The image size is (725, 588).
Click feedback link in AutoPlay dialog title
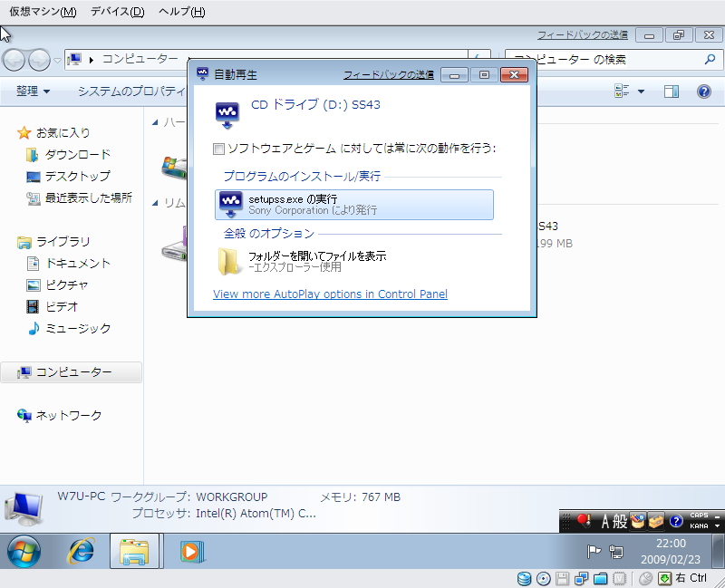(389, 74)
